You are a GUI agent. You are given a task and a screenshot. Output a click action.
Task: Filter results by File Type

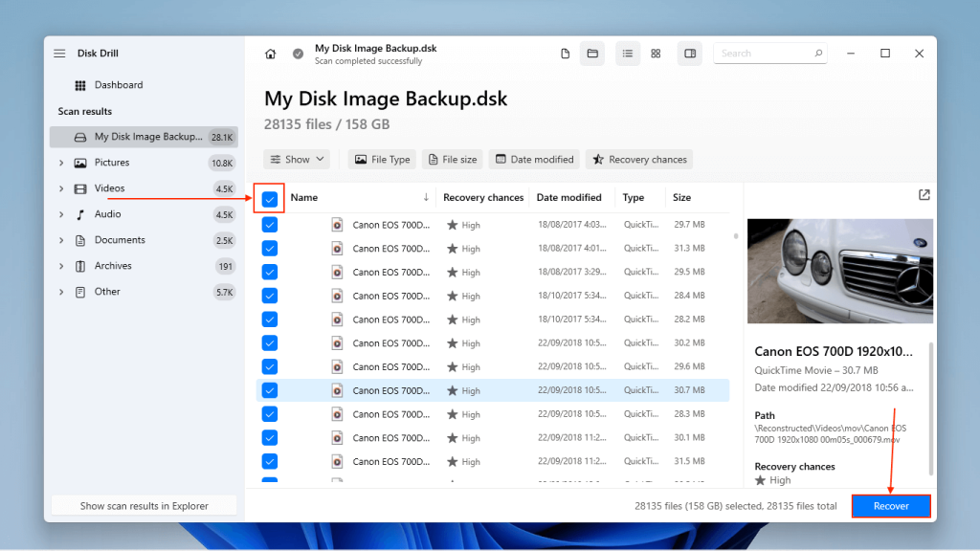382,159
